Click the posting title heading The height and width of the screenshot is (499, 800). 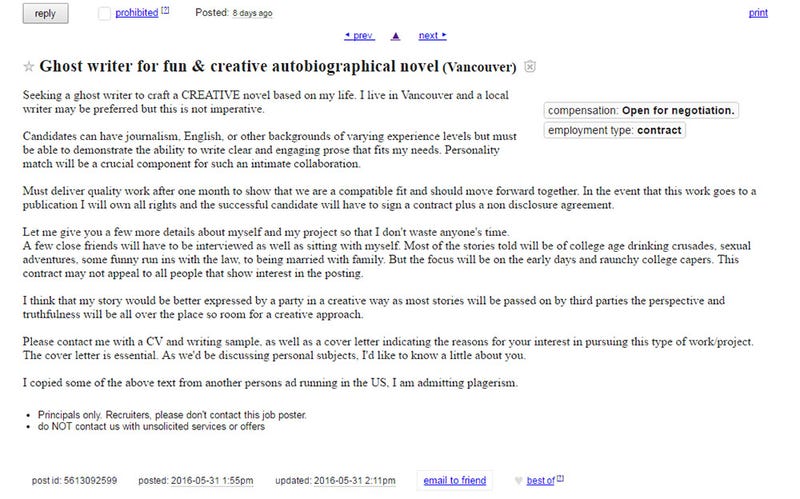(278, 66)
